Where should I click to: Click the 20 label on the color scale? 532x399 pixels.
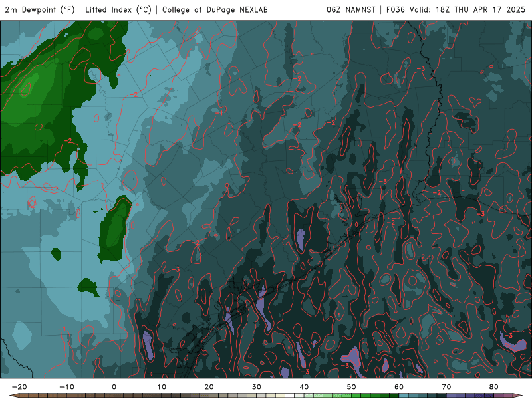209,387
